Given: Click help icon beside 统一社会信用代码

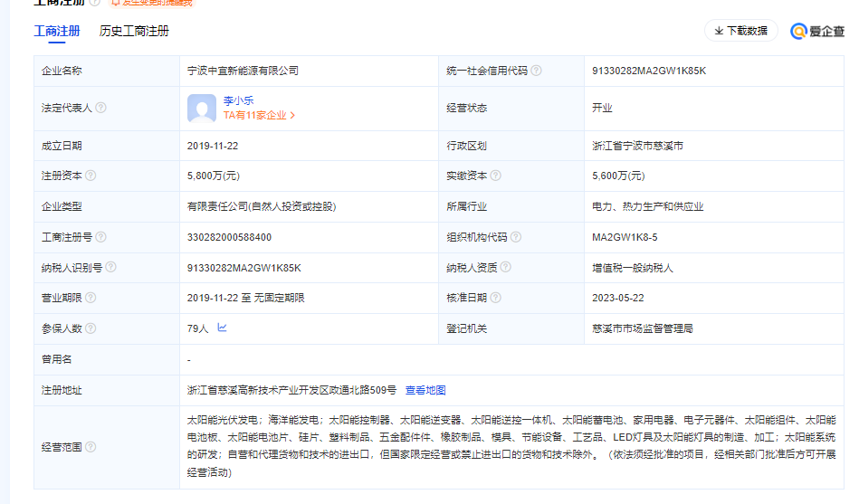Looking at the screenshot, I should [x=537, y=71].
